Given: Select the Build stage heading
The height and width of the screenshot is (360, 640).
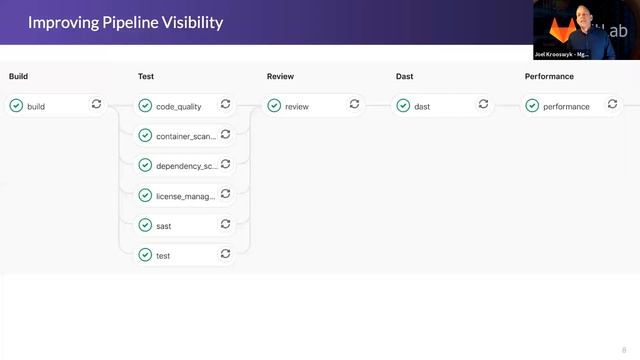Looking at the screenshot, I should coord(18,76).
